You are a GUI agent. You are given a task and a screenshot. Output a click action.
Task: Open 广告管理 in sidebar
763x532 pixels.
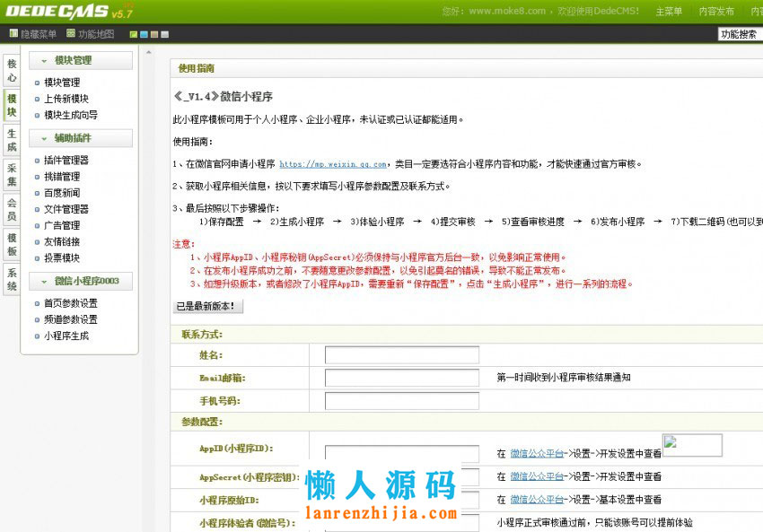[x=62, y=225]
